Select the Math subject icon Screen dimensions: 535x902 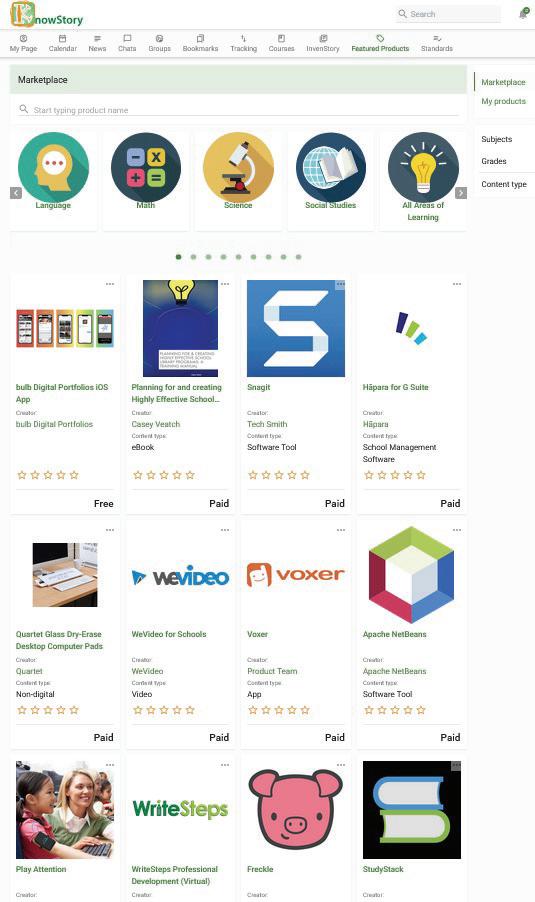tap(146, 168)
